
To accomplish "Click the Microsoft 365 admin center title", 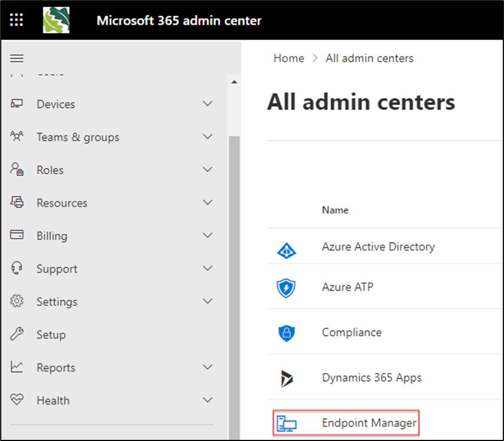I will (x=179, y=21).
